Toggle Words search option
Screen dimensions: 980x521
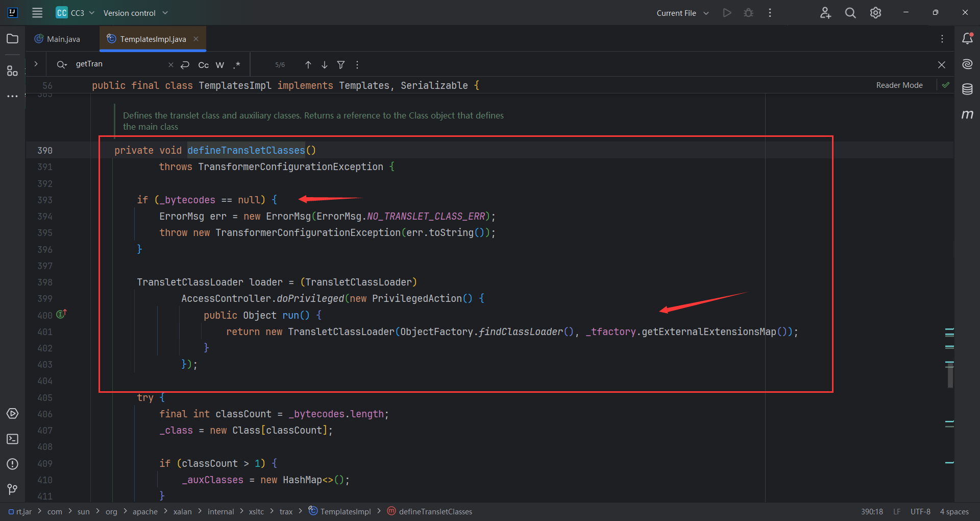coord(220,65)
